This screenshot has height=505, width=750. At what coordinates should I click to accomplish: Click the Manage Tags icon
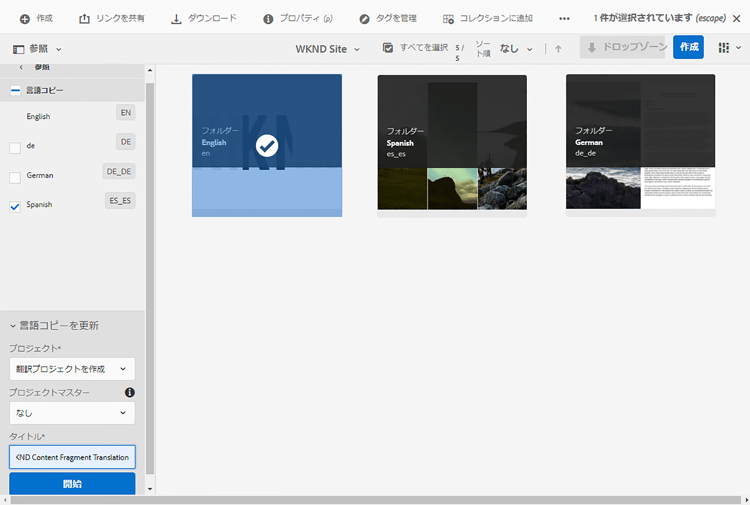[364, 19]
